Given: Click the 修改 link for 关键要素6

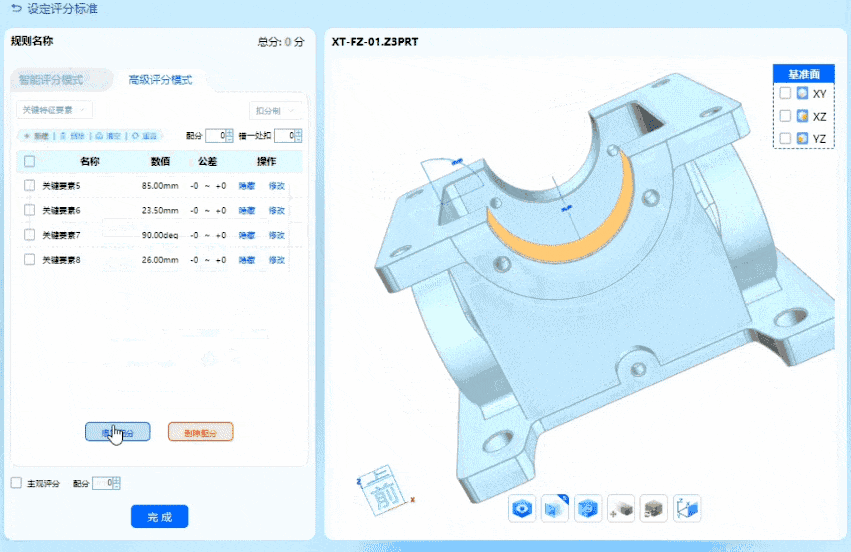Looking at the screenshot, I should point(277,210).
